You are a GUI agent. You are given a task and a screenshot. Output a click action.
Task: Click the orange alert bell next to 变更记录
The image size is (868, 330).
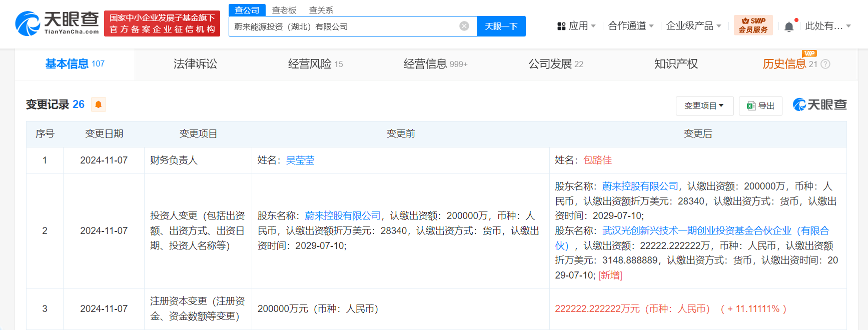click(x=99, y=104)
